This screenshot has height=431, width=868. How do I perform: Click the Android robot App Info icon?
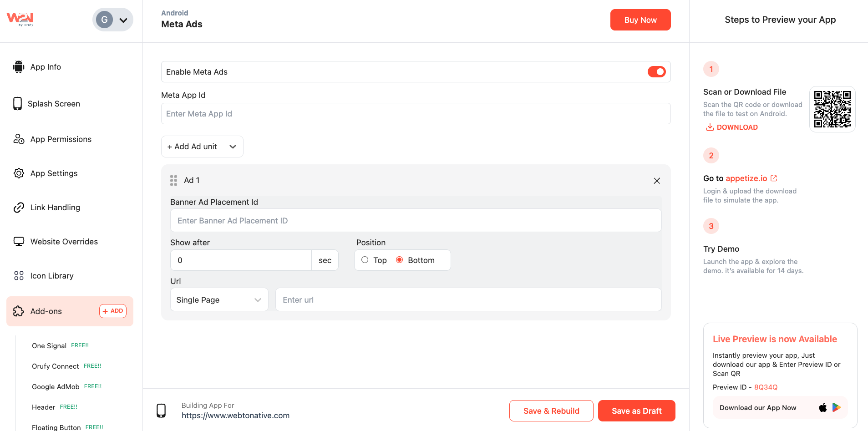19,67
